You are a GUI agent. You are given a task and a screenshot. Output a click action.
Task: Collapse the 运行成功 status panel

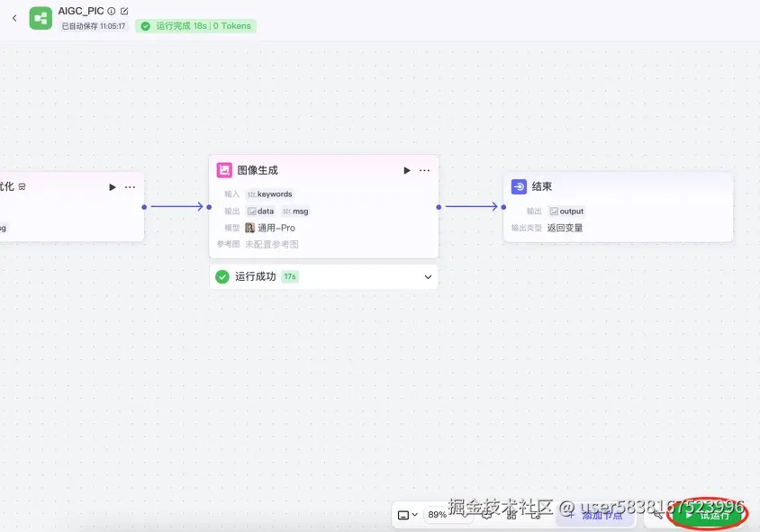(428, 276)
